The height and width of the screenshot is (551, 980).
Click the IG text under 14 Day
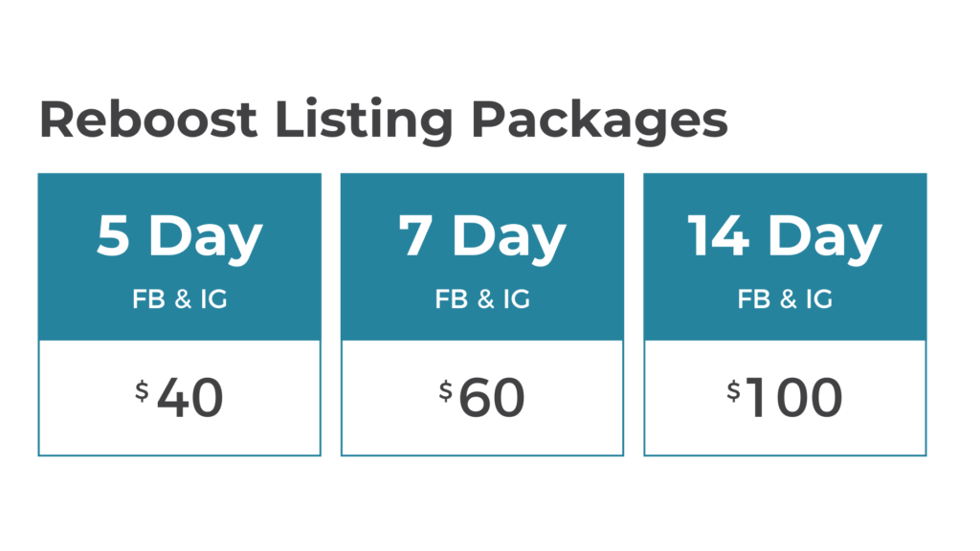click(x=819, y=299)
